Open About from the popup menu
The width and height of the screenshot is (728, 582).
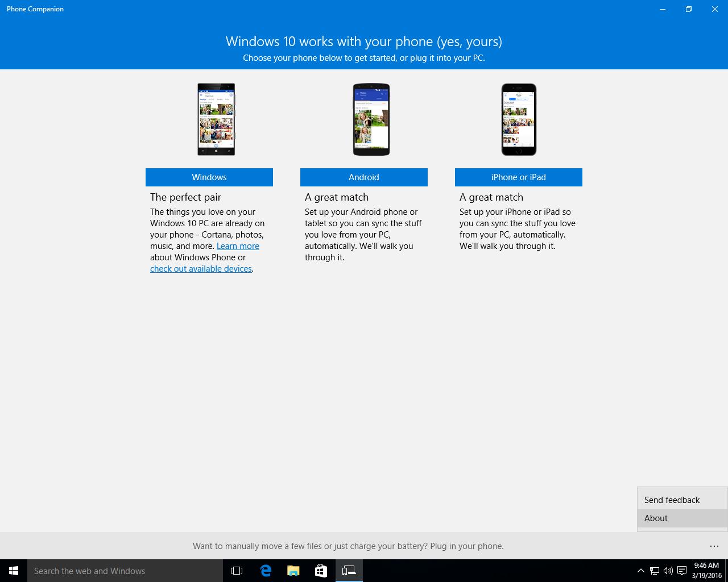(682, 518)
